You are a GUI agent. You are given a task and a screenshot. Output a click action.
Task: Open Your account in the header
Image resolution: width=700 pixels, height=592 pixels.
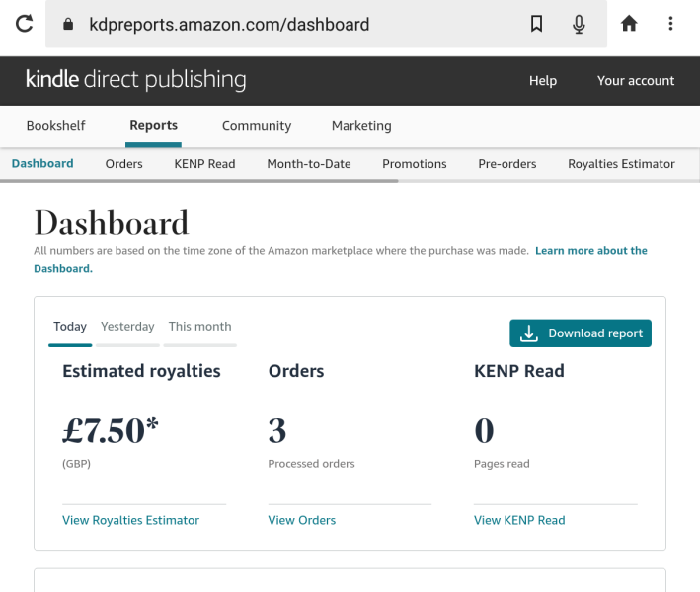tap(636, 81)
